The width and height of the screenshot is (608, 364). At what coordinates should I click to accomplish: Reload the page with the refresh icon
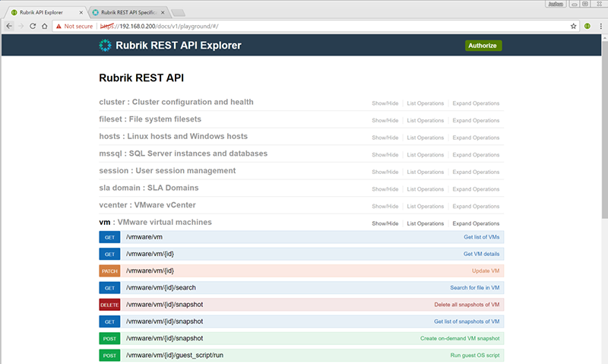pyautogui.click(x=33, y=26)
